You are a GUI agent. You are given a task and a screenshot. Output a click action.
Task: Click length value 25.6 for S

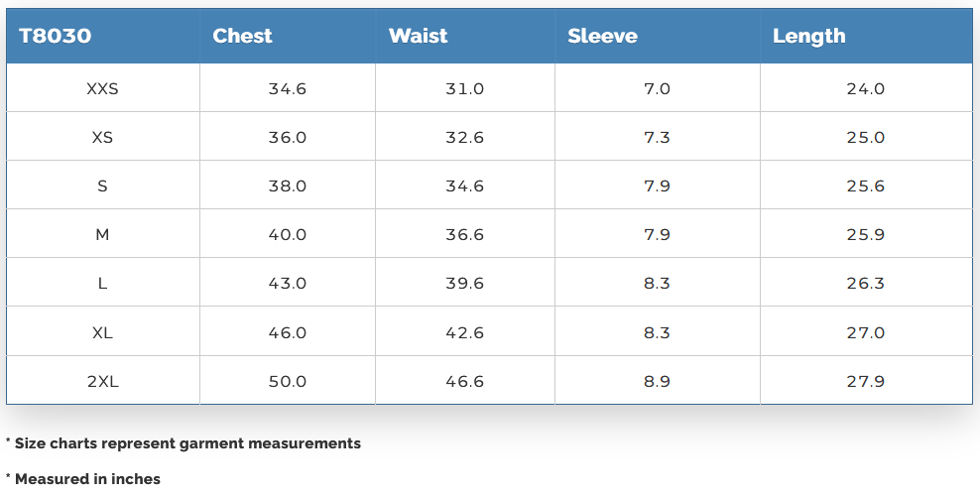pyautogui.click(x=865, y=186)
